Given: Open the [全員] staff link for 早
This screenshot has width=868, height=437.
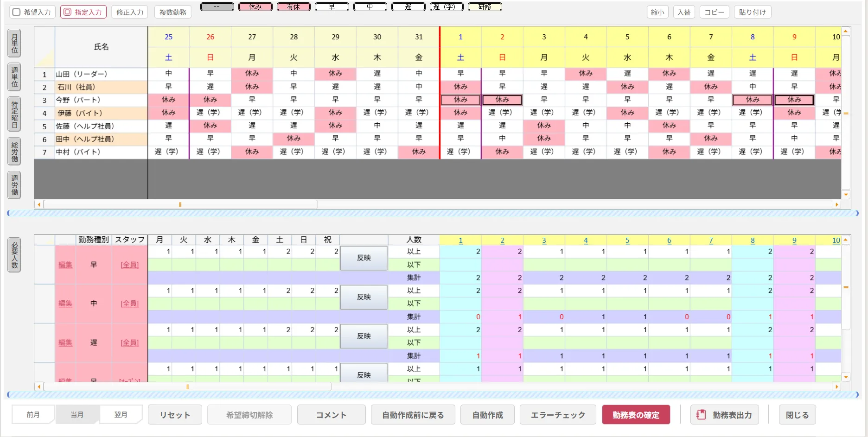Looking at the screenshot, I should pyautogui.click(x=130, y=265).
